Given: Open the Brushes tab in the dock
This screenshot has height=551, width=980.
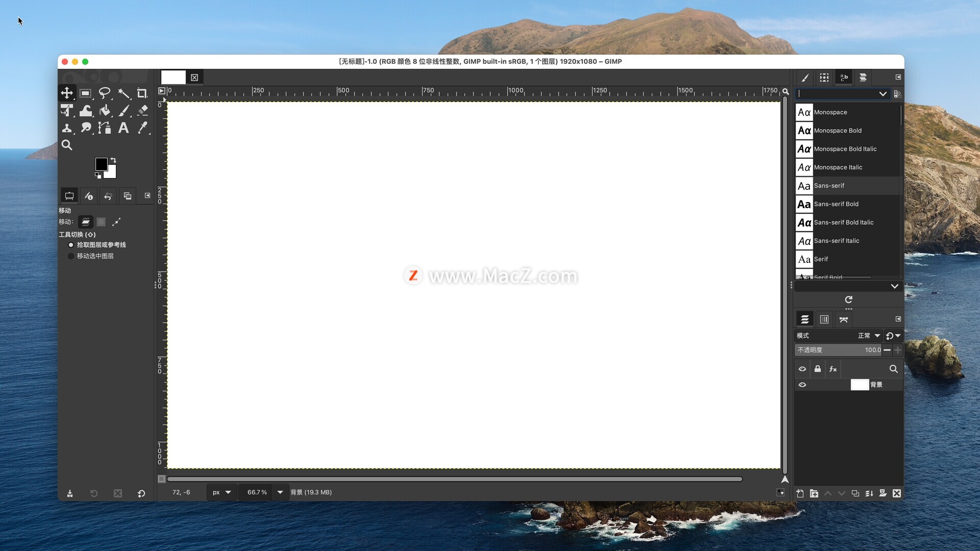Looking at the screenshot, I should pyautogui.click(x=805, y=78).
